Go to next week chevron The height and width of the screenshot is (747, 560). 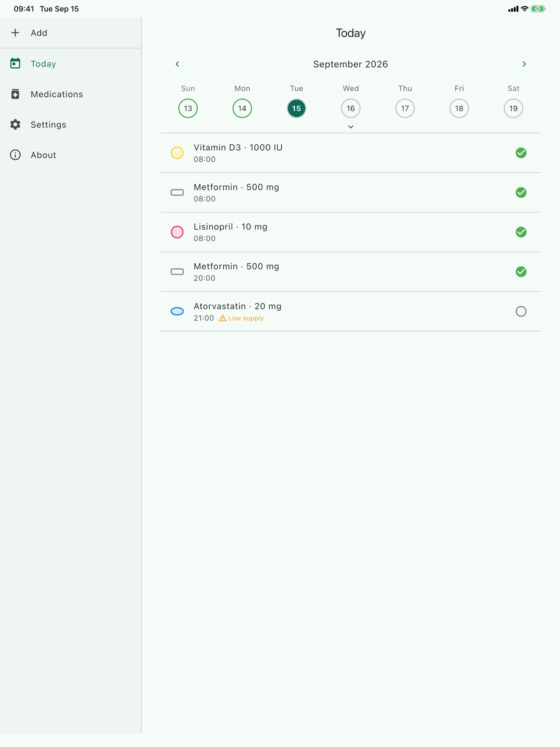tap(524, 64)
